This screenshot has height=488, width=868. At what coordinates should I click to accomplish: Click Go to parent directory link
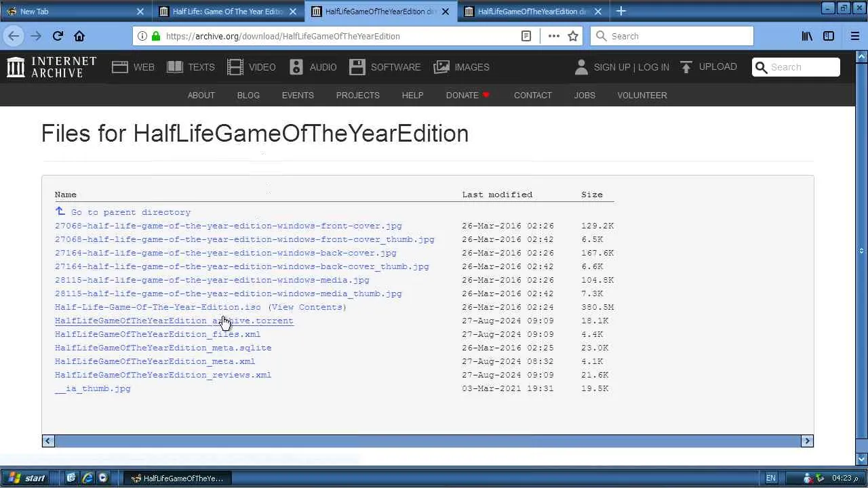point(131,212)
